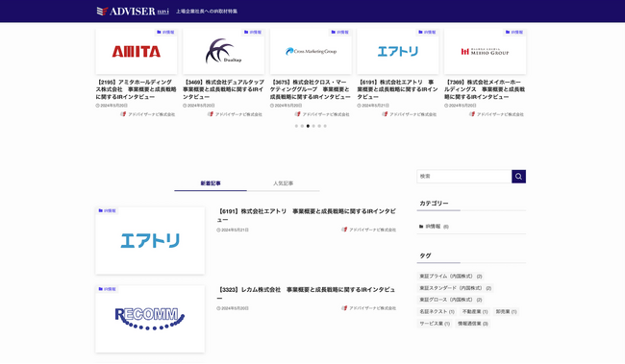Screen dimensions: 625x364
Task: Click author next to list エアトリ article
Action: click(x=369, y=230)
